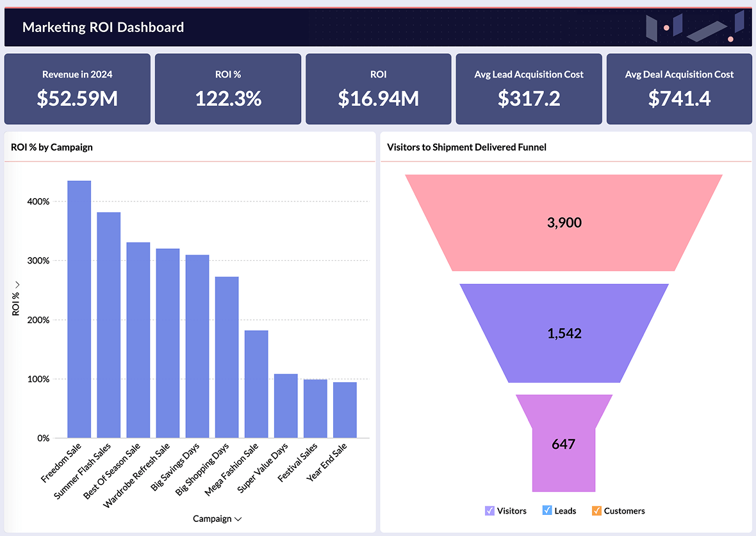The image size is (756, 536).
Task: Click the Marketing ROI Dashboard title
Action: 103,28
